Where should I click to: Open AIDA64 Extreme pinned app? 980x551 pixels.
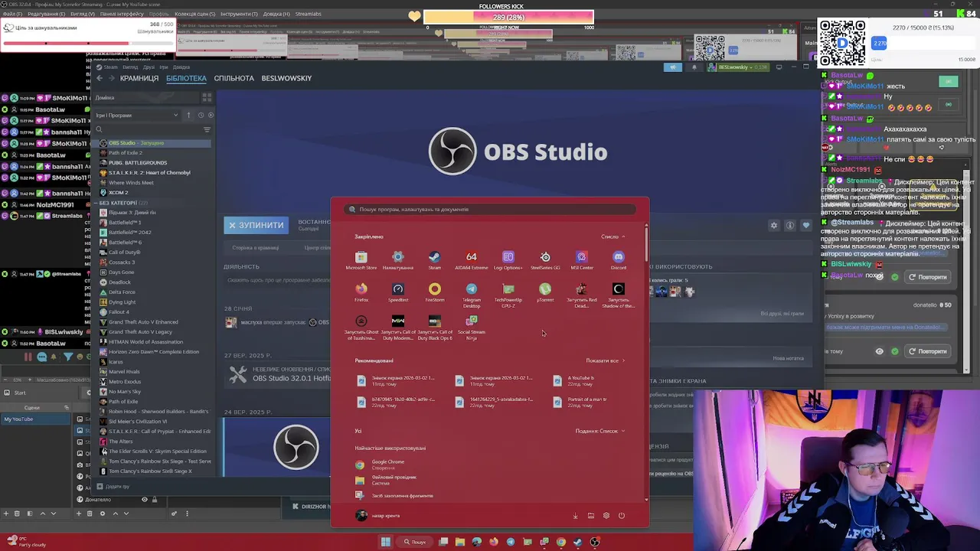pyautogui.click(x=471, y=260)
